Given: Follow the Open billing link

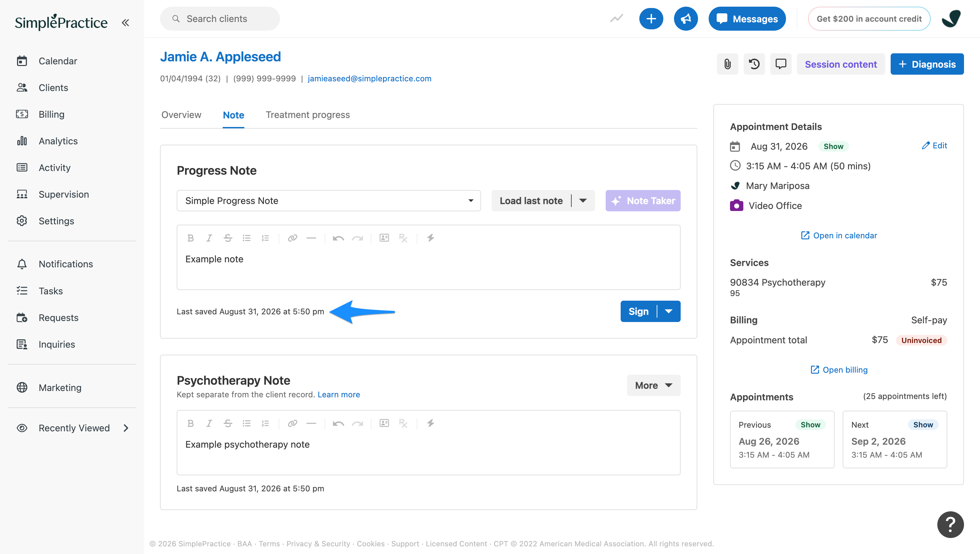Looking at the screenshot, I should click(839, 370).
